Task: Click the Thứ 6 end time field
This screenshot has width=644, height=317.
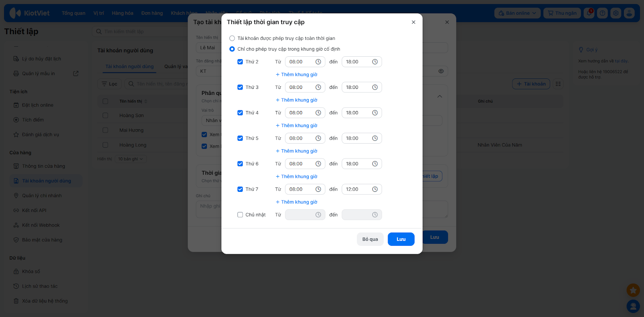Action: 357,164
